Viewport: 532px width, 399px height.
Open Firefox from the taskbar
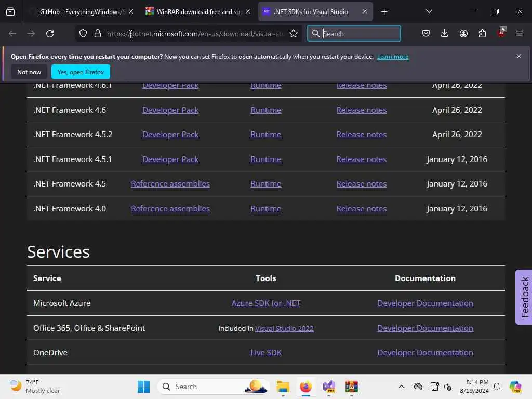coord(305,387)
